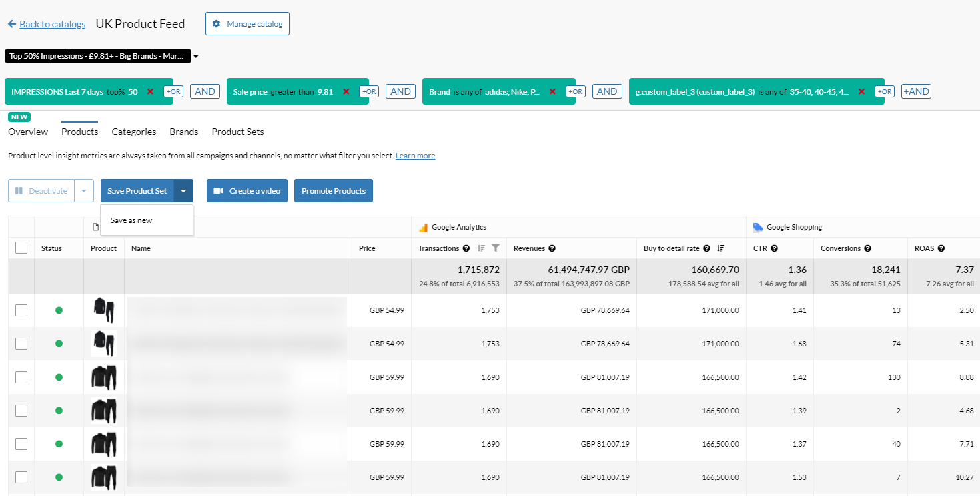Edit the adidas, Nike brand values selector
This screenshot has width=980, height=496.
(x=512, y=91)
